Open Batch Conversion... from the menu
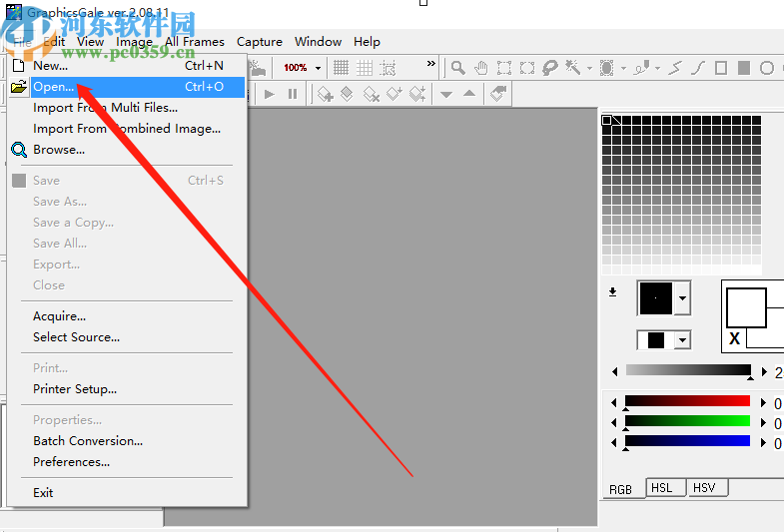This screenshot has height=532, width=784. coord(127,441)
